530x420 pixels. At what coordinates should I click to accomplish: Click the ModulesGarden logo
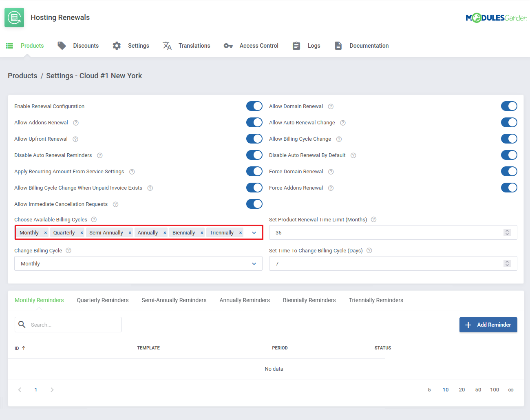[496, 18]
